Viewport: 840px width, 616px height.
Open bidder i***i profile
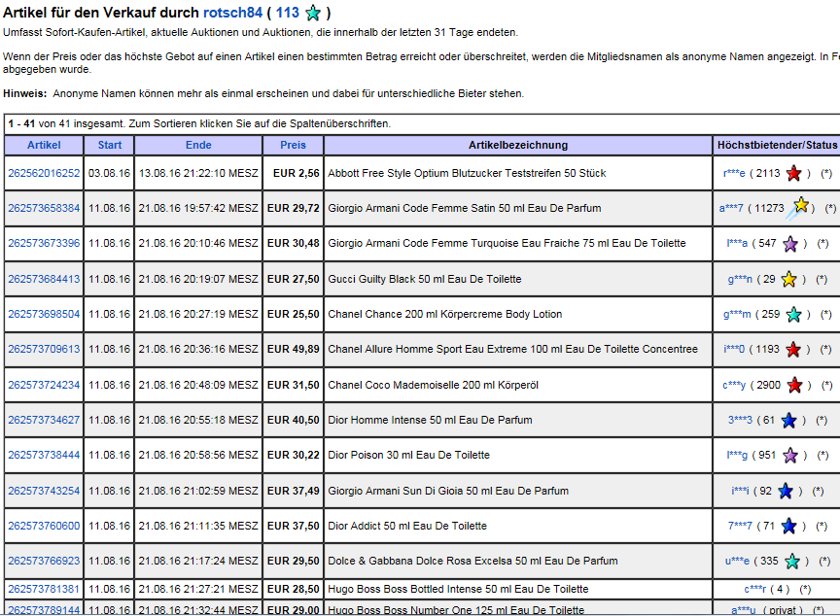(x=741, y=491)
